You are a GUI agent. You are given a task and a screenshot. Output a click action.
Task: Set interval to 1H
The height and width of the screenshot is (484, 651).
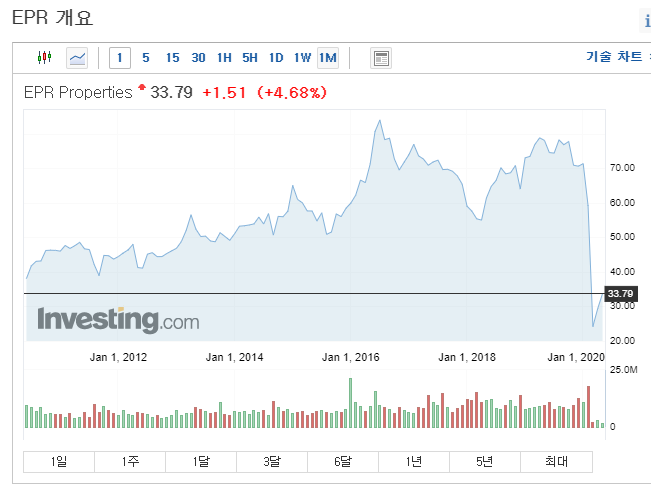pos(224,58)
